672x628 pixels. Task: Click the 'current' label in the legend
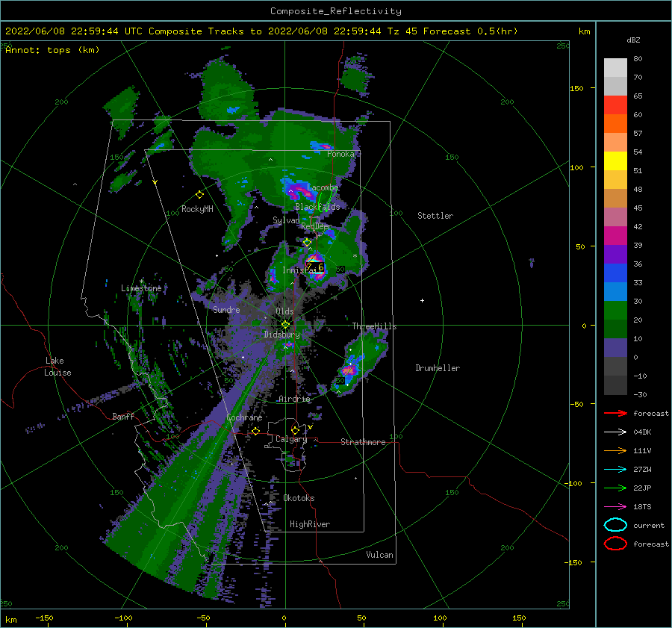coord(649,525)
